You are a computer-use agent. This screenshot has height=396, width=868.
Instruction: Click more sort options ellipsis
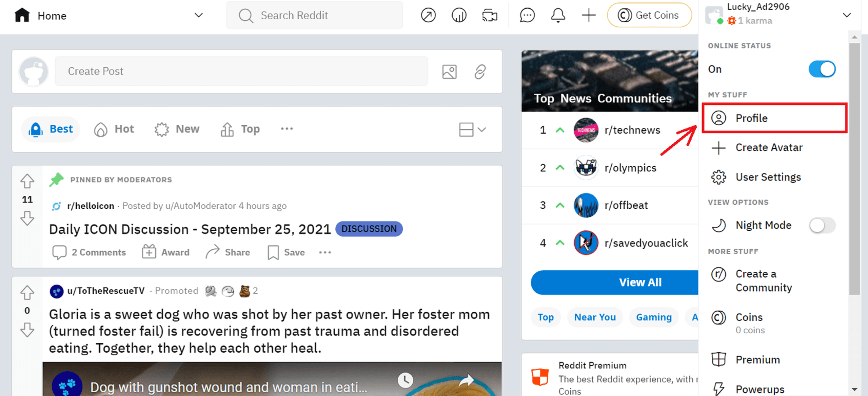[x=287, y=129]
